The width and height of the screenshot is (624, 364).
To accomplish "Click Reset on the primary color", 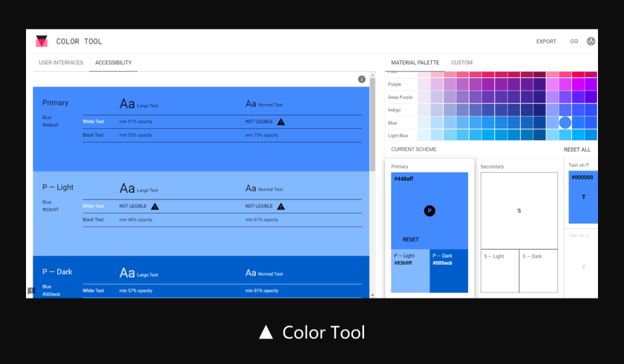I will (410, 239).
